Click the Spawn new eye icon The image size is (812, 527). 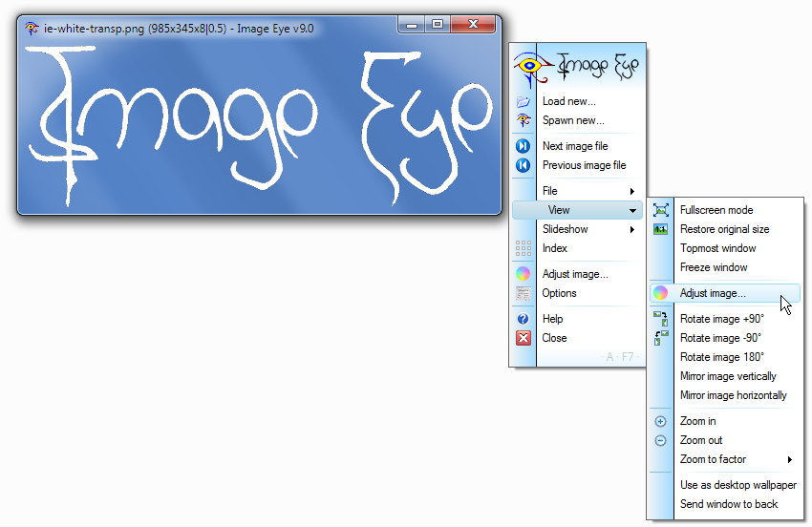point(524,120)
